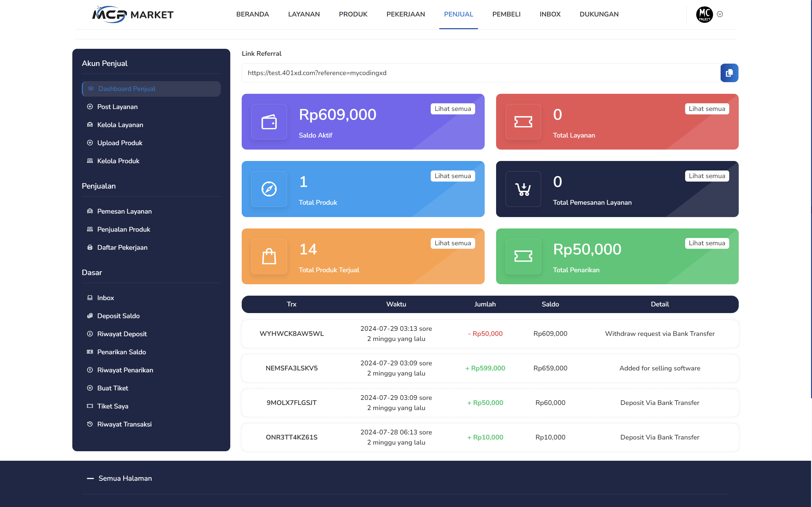Viewport: 812px width, 507px height.
Task: Open Lihat semua on Total Penarikan card
Action: (707, 243)
